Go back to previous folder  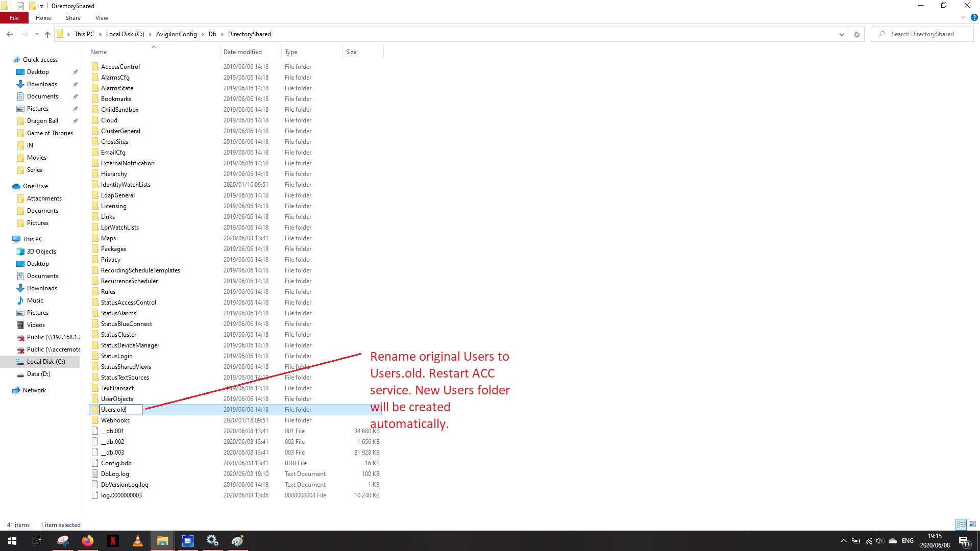pos(10,34)
